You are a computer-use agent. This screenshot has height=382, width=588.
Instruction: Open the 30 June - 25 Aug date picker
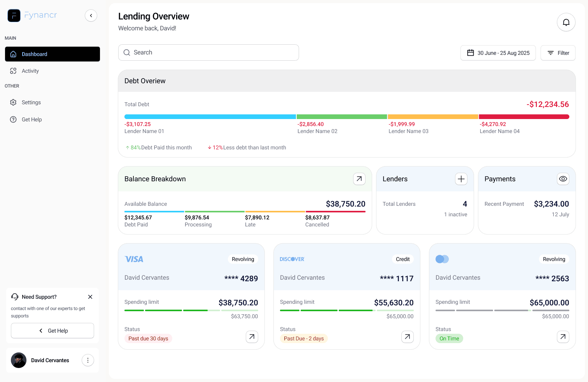tap(498, 53)
